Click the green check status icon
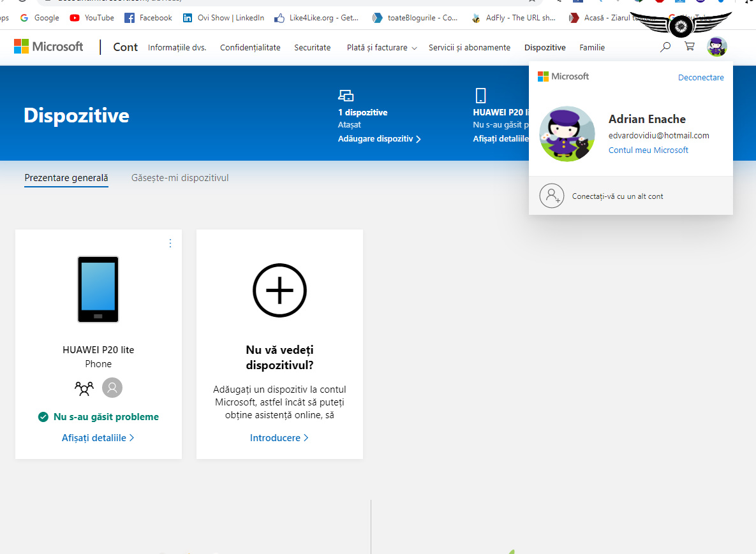756x554 pixels. 43,417
